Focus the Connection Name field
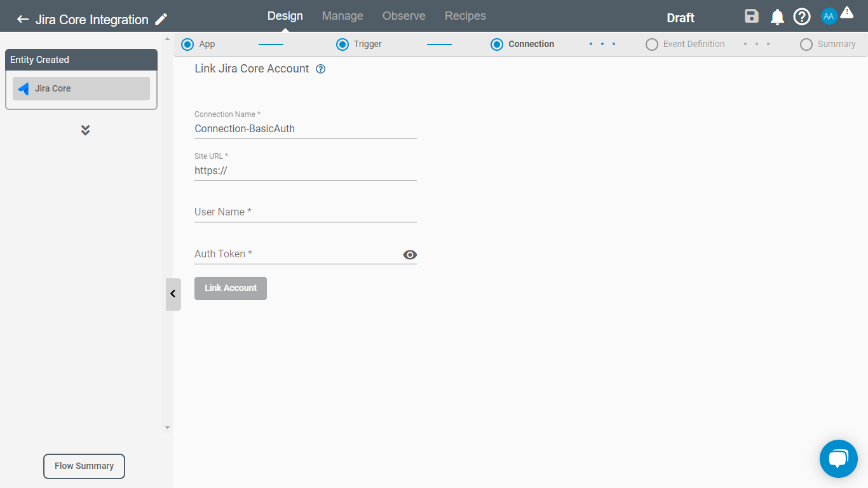This screenshot has width=868, height=488. pos(306,128)
